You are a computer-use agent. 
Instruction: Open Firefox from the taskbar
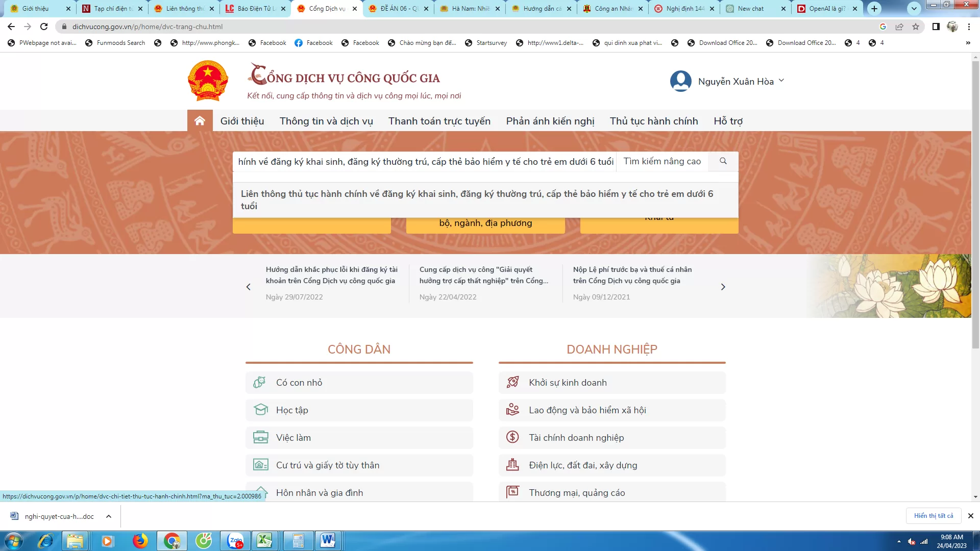point(140,541)
